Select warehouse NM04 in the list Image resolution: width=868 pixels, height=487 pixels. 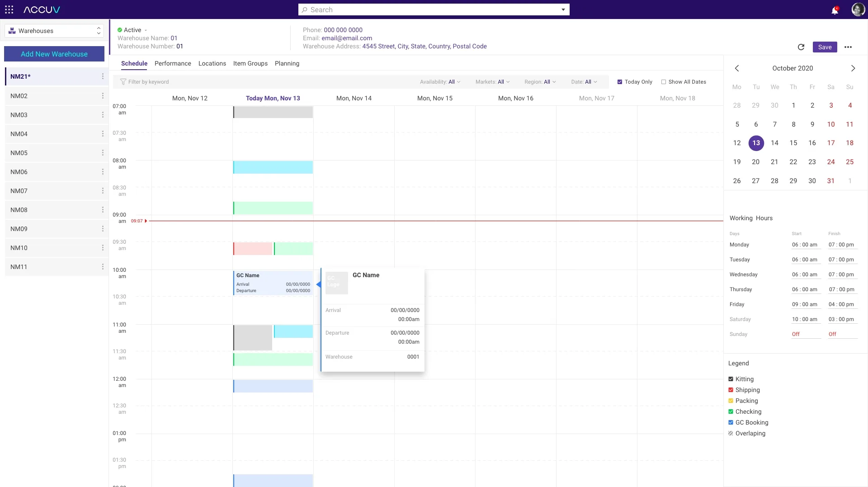(x=57, y=134)
